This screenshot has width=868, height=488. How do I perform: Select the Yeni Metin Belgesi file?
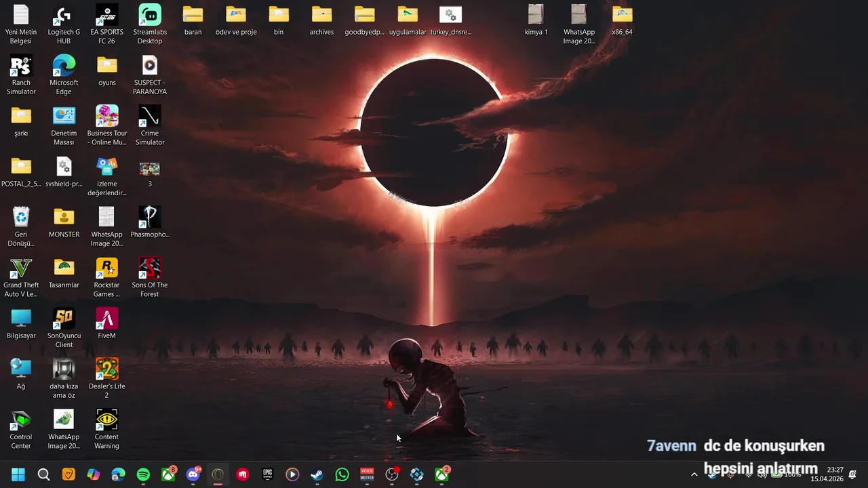point(21,25)
